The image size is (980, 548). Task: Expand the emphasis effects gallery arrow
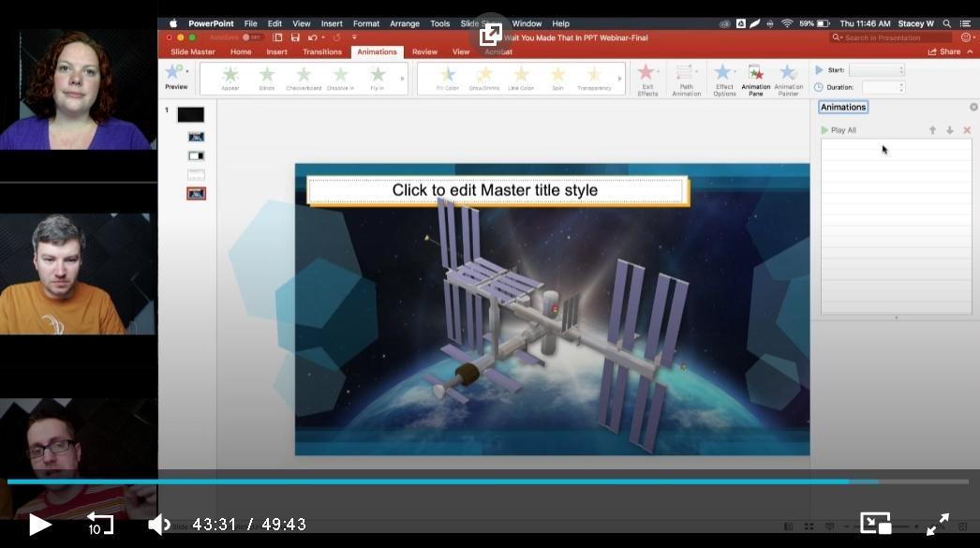click(x=619, y=79)
